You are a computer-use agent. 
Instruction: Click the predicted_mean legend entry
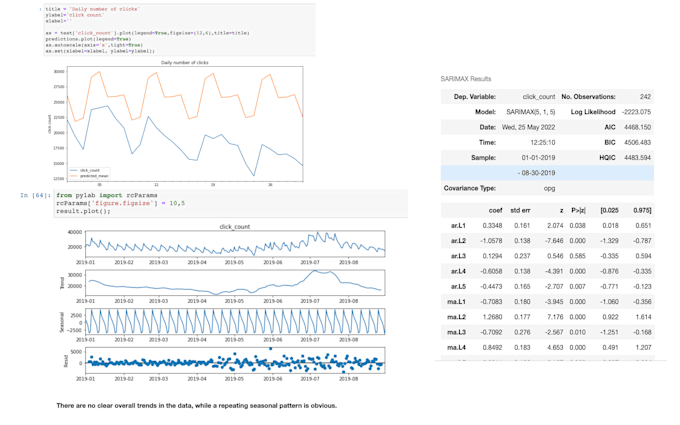pos(96,176)
